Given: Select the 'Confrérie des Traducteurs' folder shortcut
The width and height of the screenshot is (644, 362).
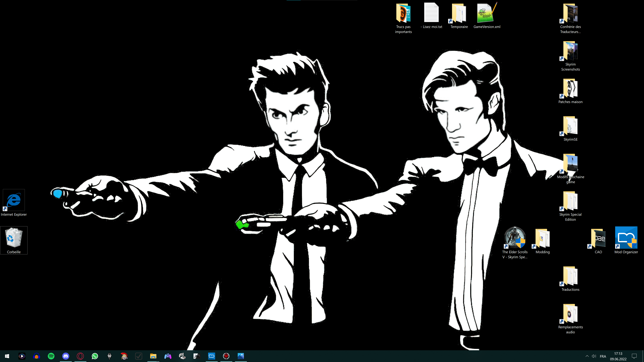Looking at the screenshot, I should pos(570,18).
